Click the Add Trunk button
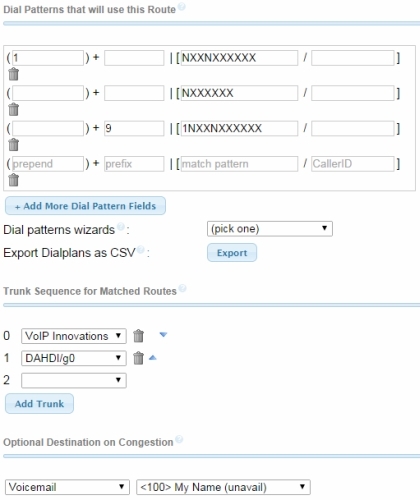Screen dimensions: 420x500 pos(39,404)
